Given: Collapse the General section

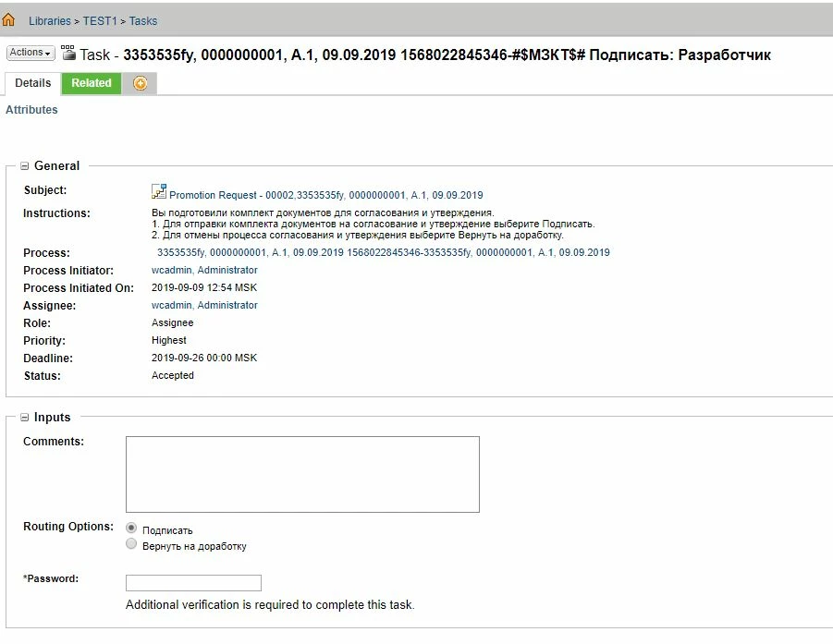Looking at the screenshot, I should pos(24,166).
